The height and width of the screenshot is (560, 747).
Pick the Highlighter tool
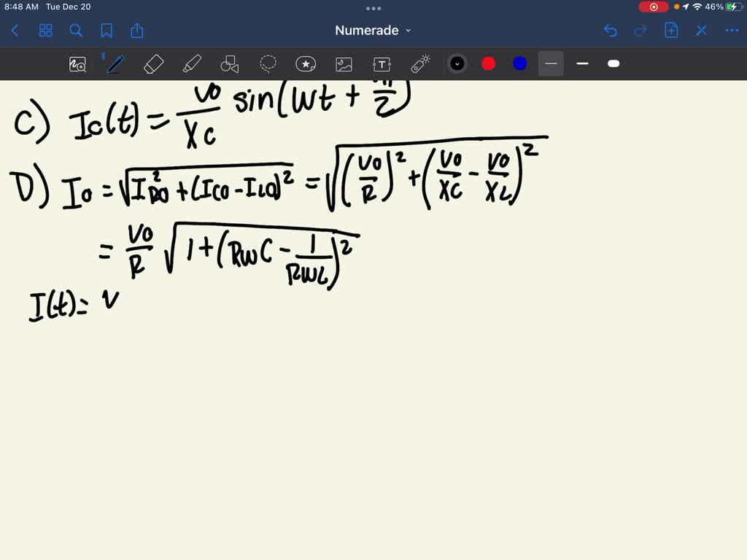(x=192, y=63)
